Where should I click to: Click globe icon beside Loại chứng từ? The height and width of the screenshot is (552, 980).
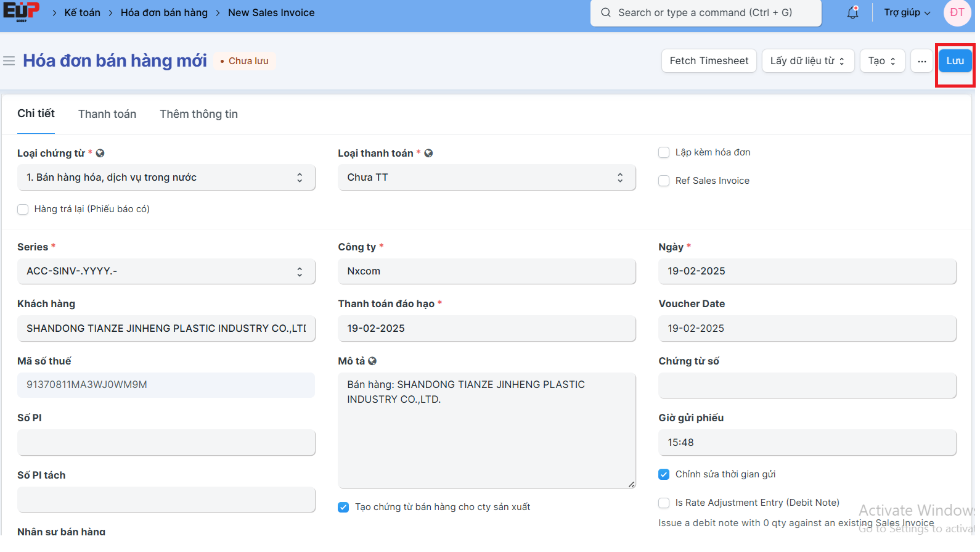tap(100, 154)
